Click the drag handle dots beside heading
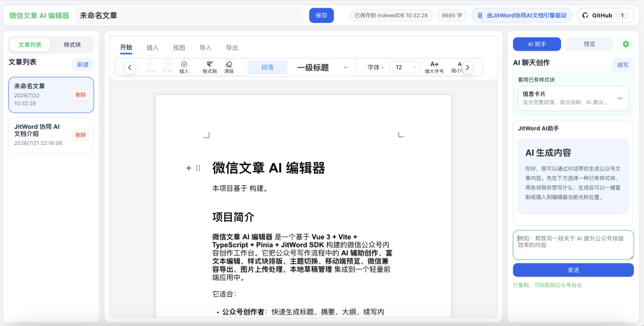The image size is (644, 326). (x=198, y=168)
